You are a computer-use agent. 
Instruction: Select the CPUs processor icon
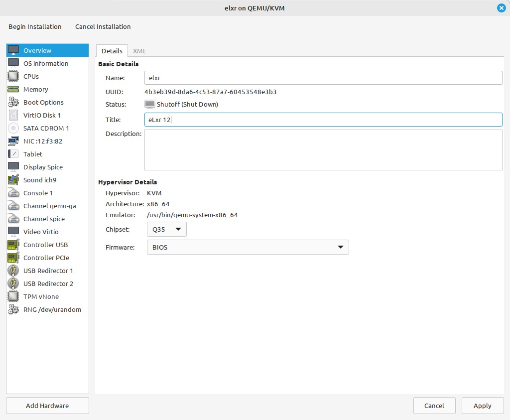tap(13, 76)
